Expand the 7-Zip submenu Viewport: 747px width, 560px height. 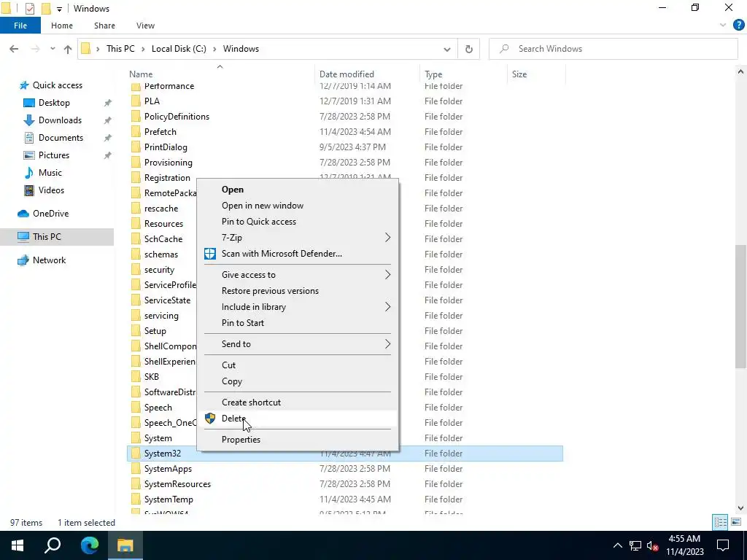pyautogui.click(x=298, y=238)
